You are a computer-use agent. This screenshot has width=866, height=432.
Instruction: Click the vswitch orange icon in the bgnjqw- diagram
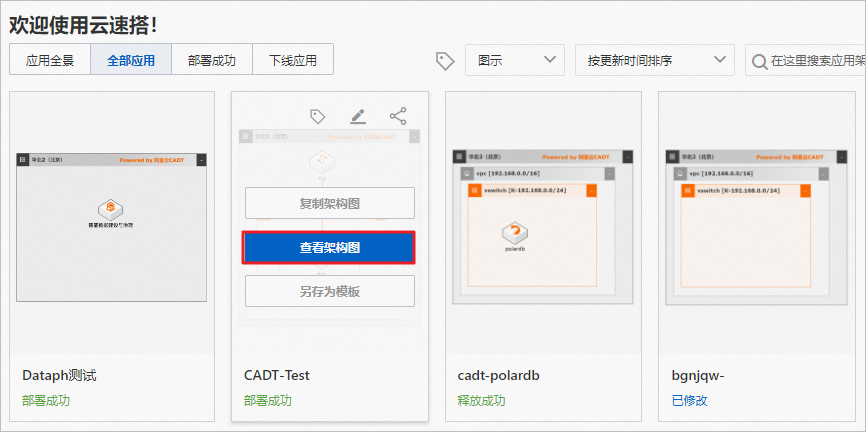(x=688, y=191)
